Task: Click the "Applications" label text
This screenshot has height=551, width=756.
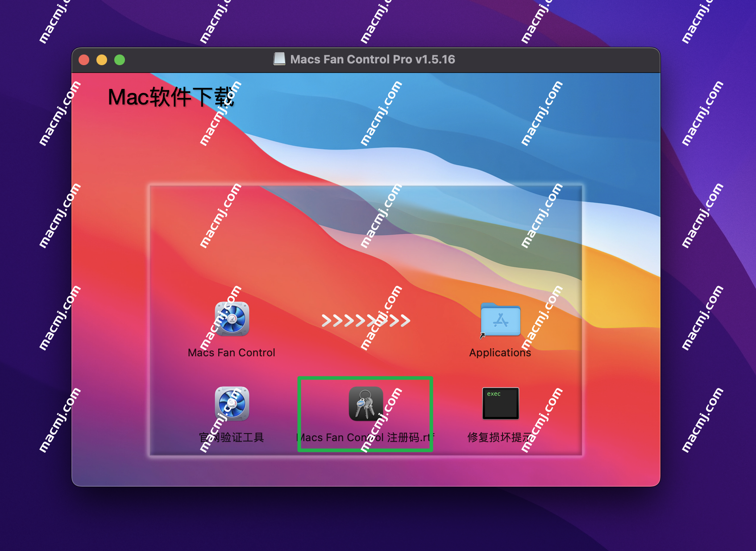Action: click(x=500, y=353)
